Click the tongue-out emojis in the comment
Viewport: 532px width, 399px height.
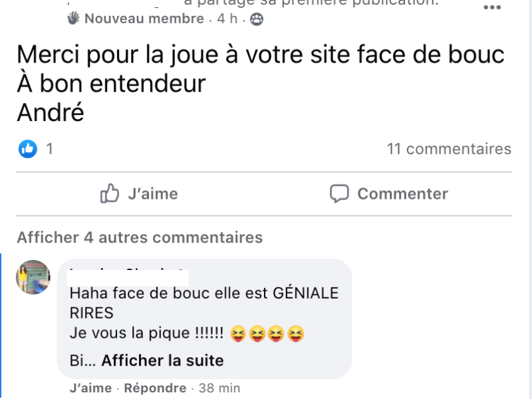click(x=267, y=333)
